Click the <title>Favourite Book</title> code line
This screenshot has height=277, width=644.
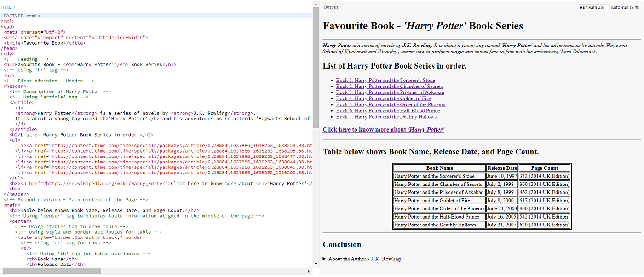45,43
